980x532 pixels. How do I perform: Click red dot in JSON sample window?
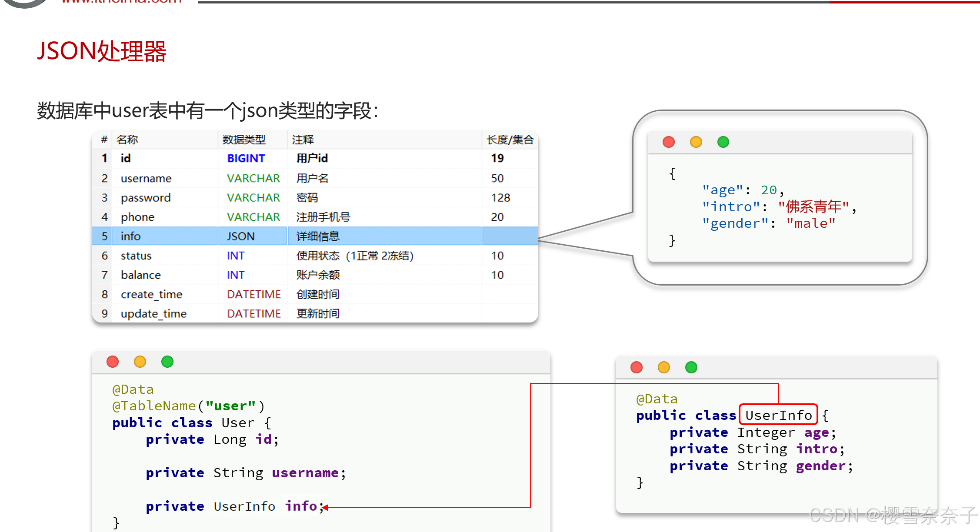[x=668, y=142]
